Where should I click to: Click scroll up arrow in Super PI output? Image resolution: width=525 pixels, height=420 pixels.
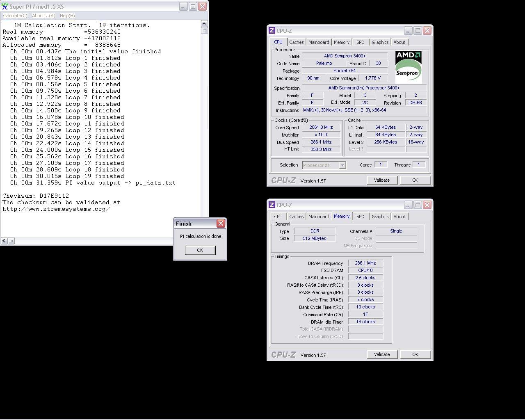pos(204,24)
